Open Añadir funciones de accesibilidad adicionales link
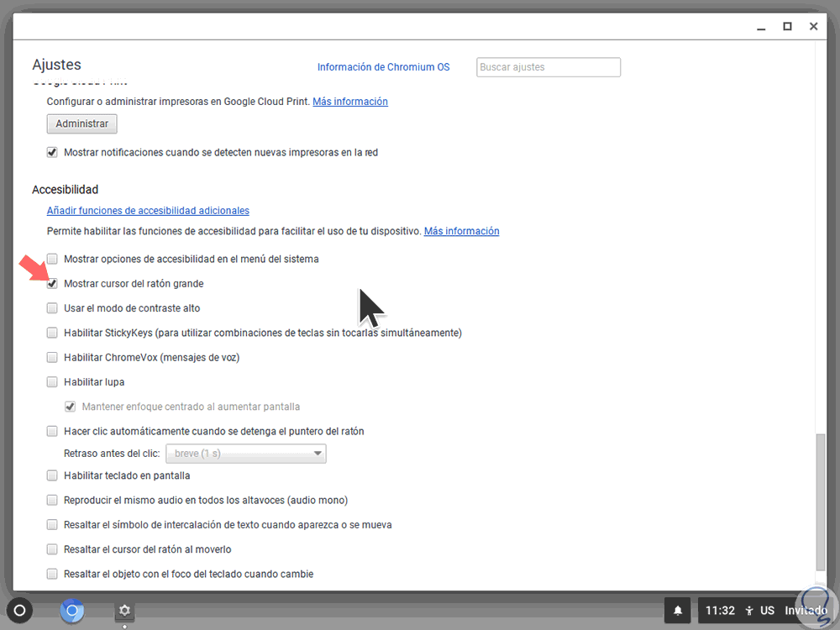 [148, 211]
